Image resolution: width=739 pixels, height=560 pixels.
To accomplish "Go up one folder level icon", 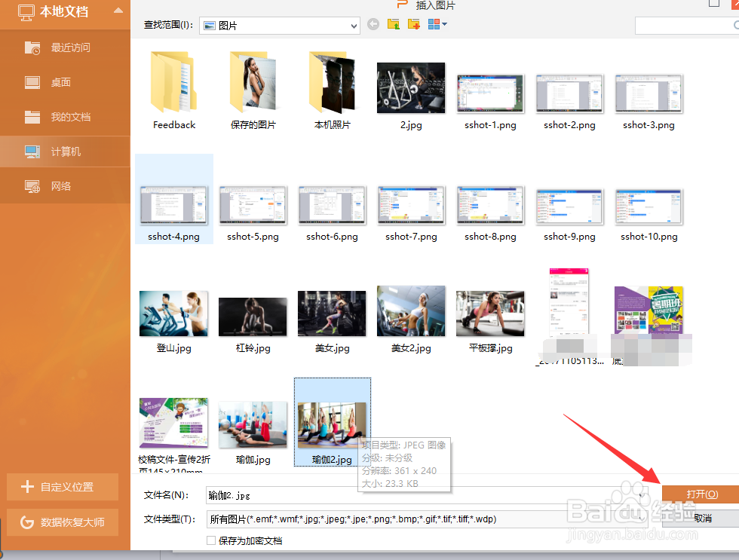I will (394, 24).
